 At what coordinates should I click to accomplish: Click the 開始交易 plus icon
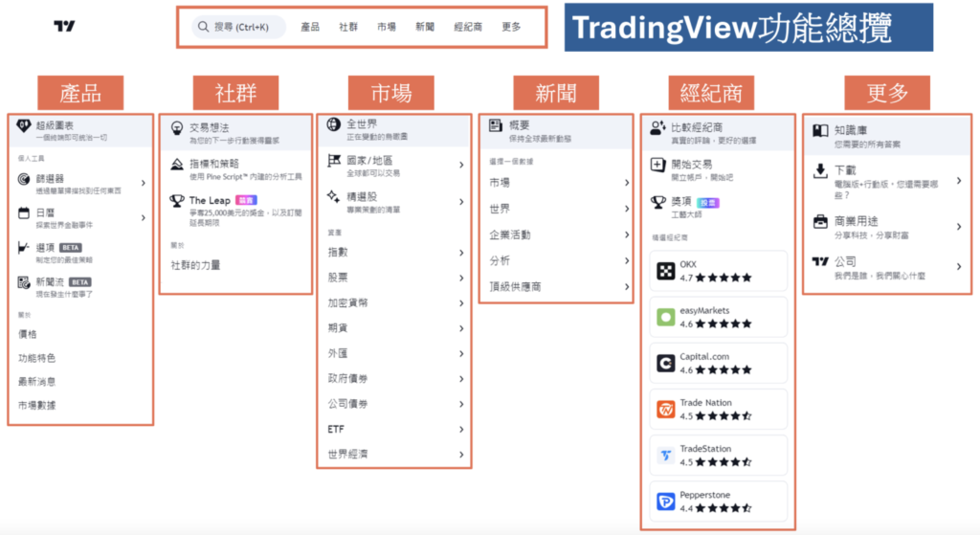coord(657,165)
